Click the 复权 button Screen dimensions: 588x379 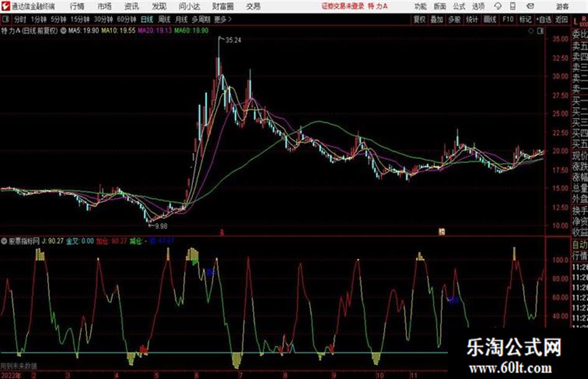(x=419, y=19)
